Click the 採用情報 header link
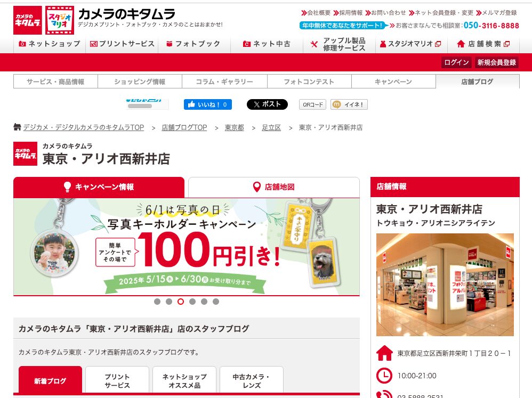This screenshot has height=398, width=532. (348, 13)
